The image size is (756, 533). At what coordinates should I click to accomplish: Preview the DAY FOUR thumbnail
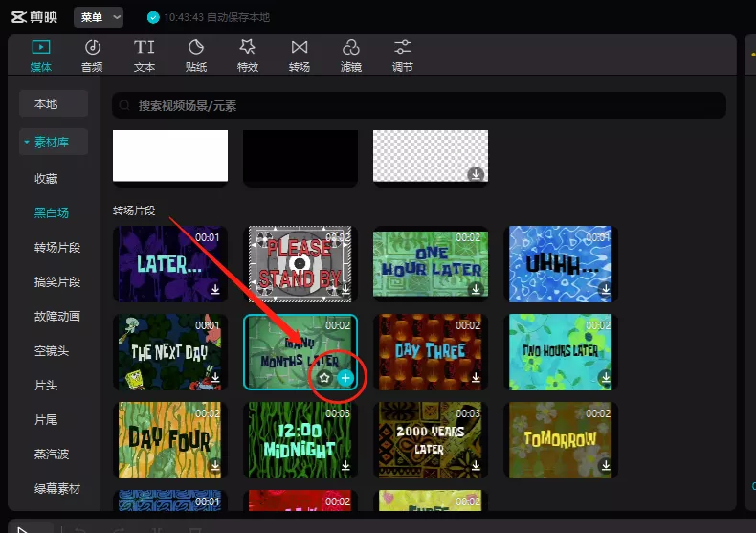[x=170, y=440]
